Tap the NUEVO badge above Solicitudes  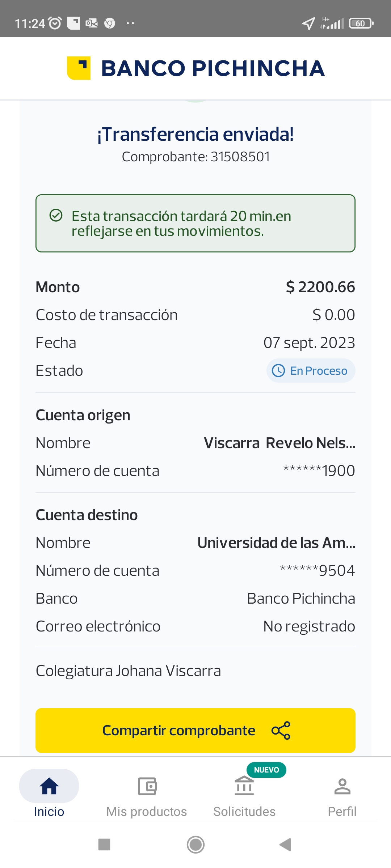[266, 770]
